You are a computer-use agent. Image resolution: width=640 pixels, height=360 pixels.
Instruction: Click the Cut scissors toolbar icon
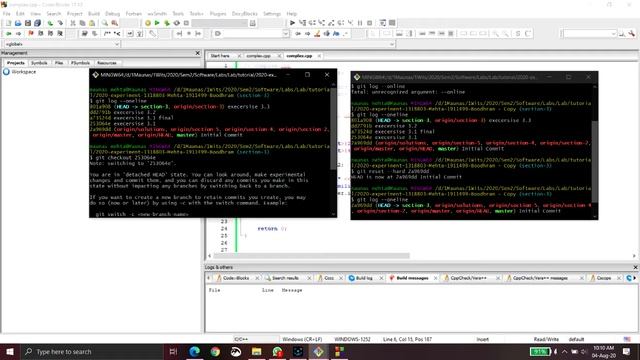73,23
